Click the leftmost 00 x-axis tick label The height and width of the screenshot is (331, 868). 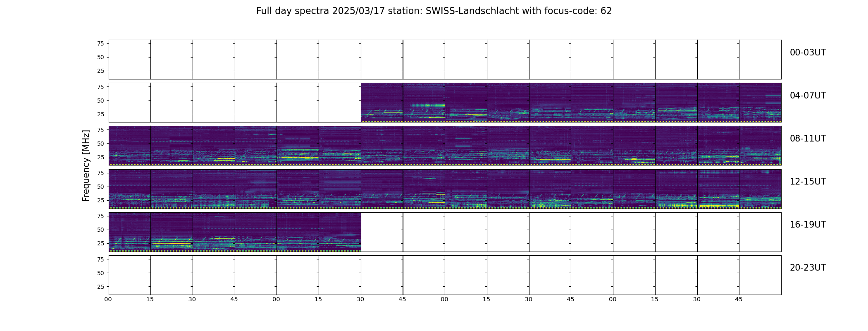tap(108, 299)
